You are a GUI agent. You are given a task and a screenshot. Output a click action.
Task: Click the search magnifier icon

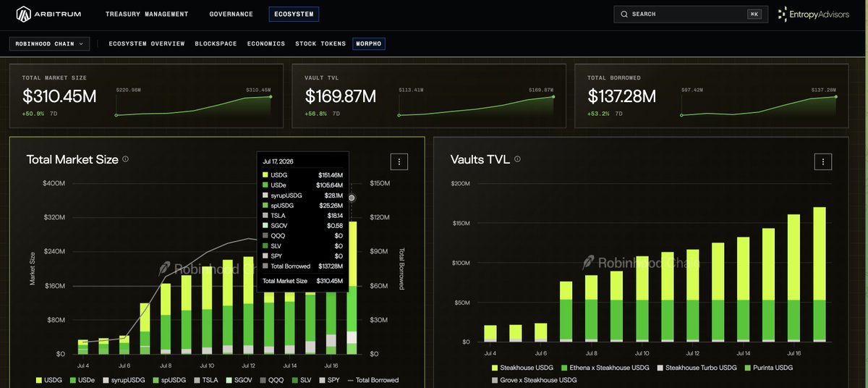(x=625, y=14)
